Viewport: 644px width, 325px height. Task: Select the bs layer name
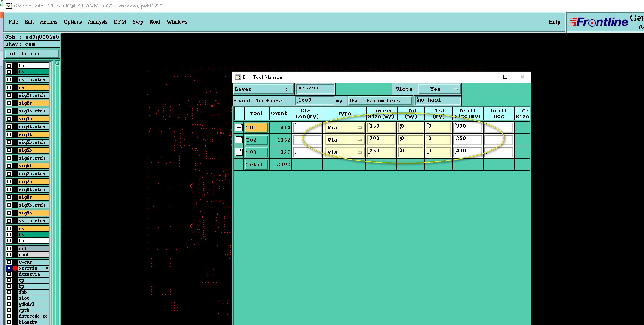(x=34, y=235)
